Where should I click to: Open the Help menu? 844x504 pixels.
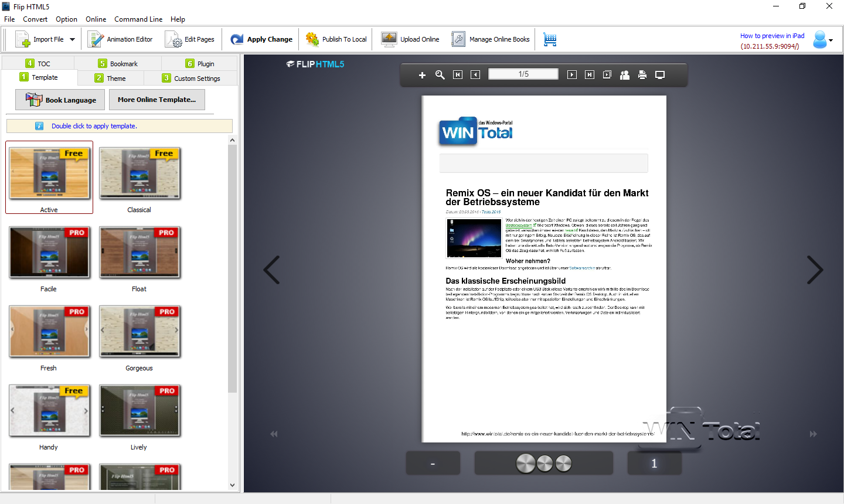click(178, 19)
